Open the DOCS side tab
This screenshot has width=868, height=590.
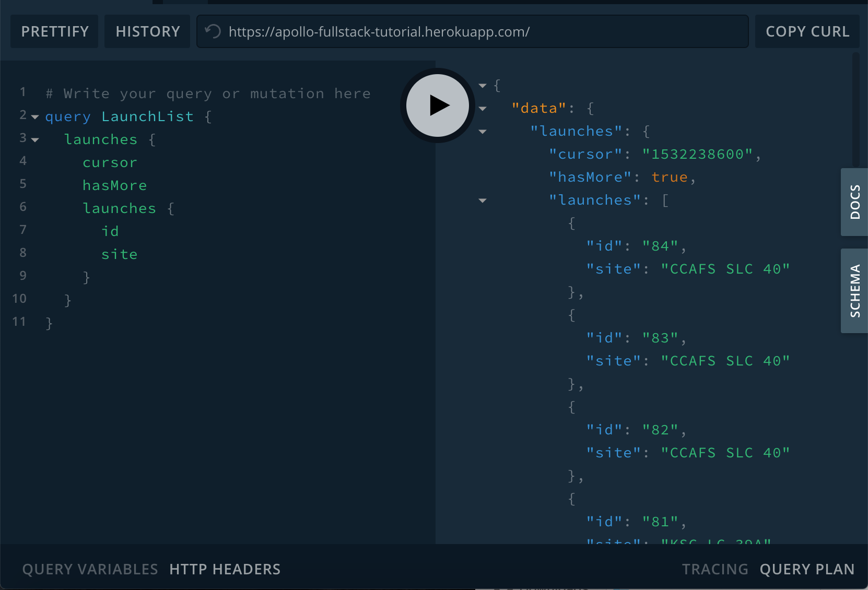(x=854, y=202)
